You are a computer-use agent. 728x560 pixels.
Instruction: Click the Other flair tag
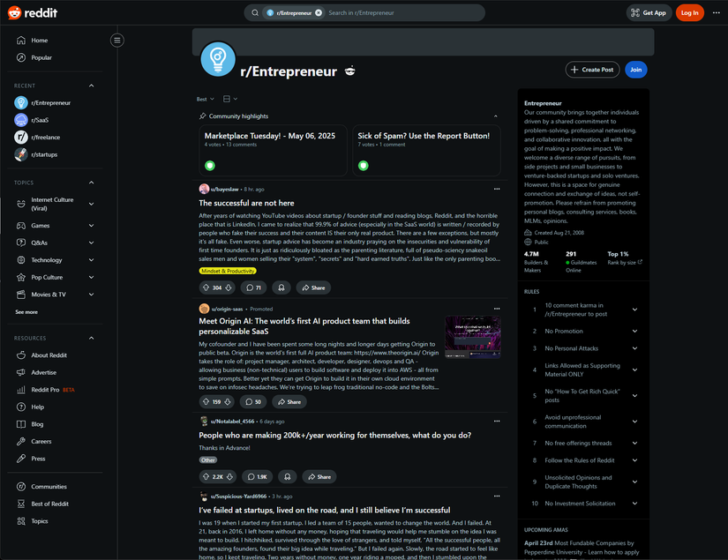click(x=208, y=460)
